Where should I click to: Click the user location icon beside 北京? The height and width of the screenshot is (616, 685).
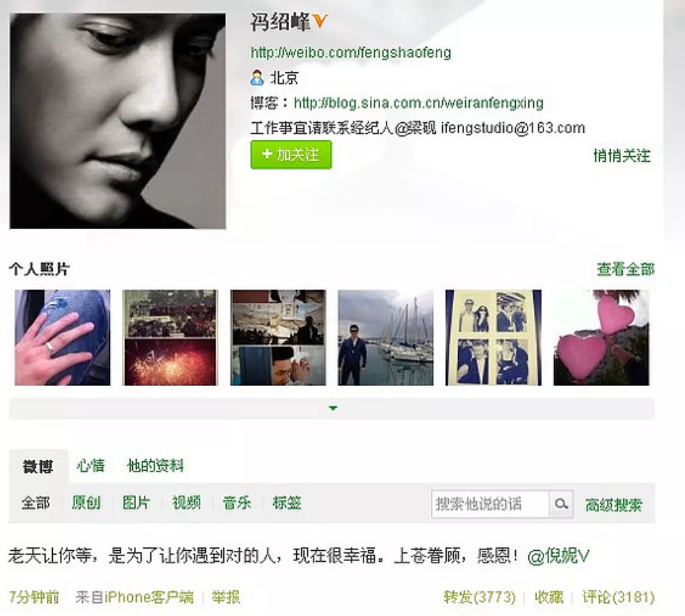click(257, 78)
